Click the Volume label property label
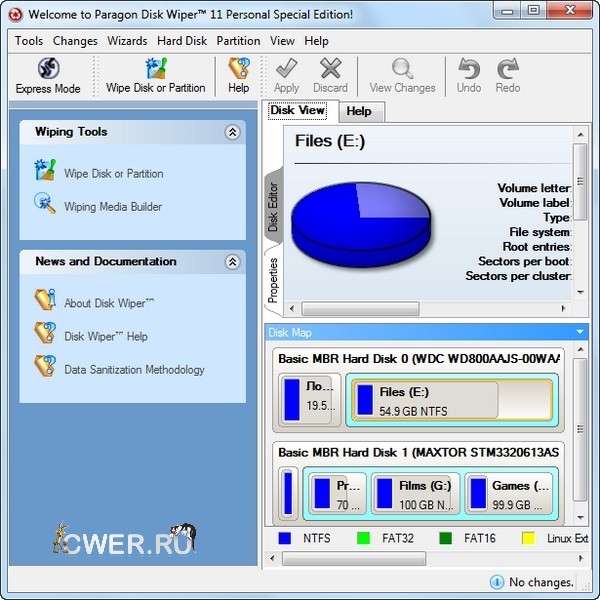600x600 pixels. (535, 202)
